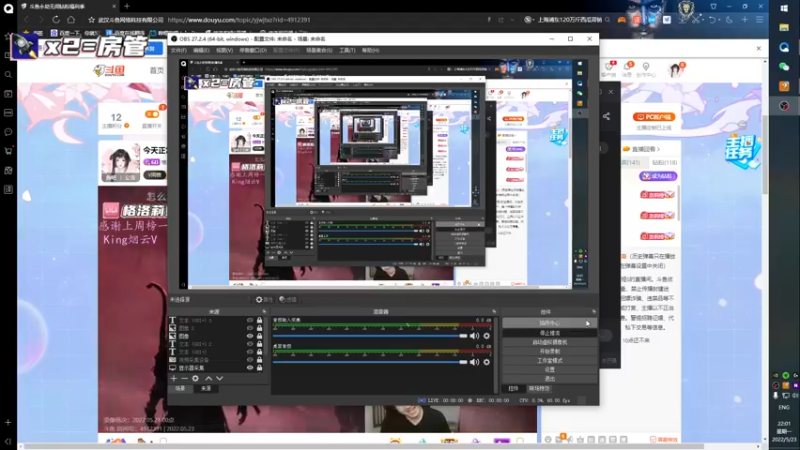Screen dimensions: 800x450
Task: Reload the browser page
Action: [56, 19]
